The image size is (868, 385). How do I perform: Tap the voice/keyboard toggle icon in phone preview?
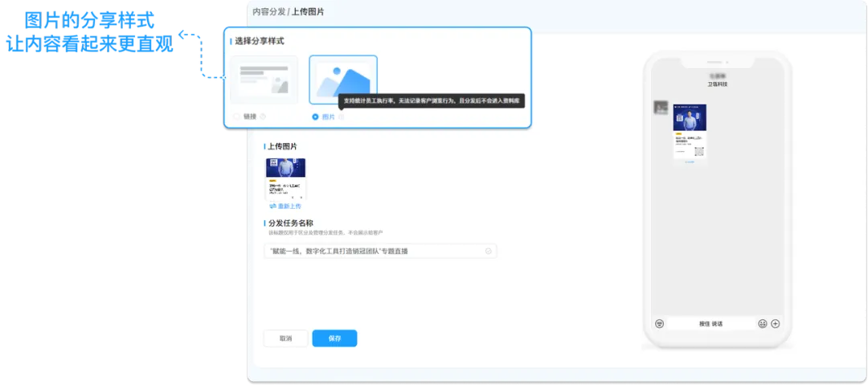[x=659, y=324]
